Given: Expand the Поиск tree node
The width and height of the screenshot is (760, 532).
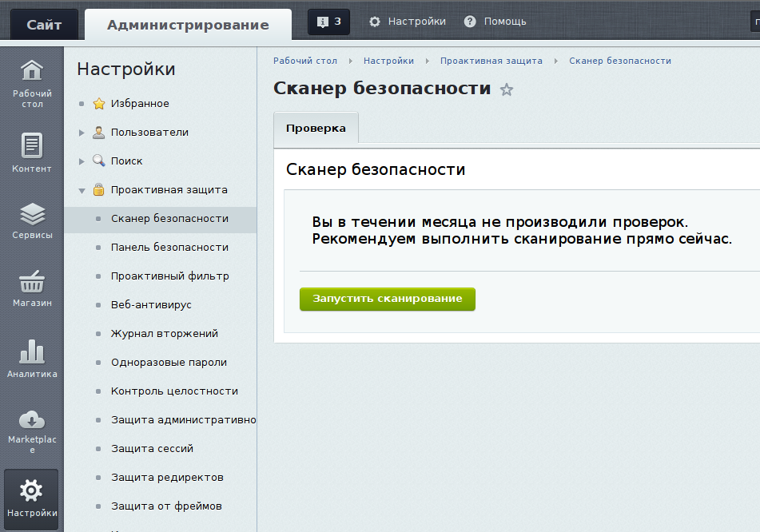Looking at the screenshot, I should [82, 161].
